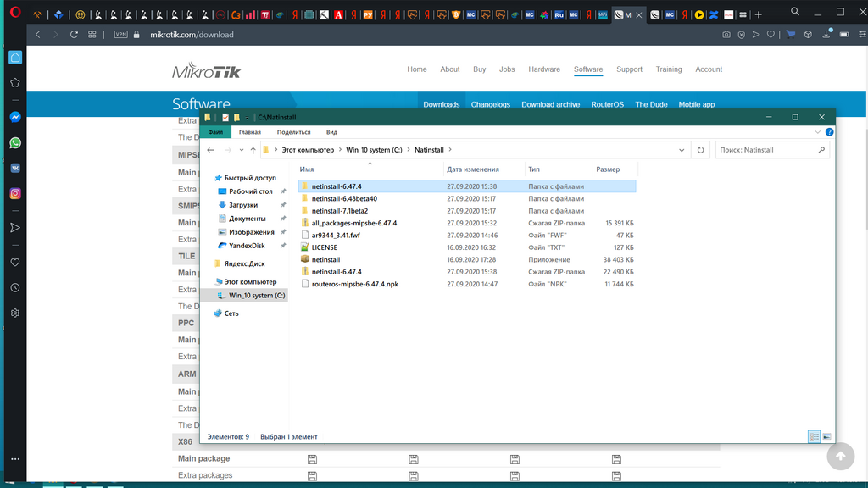Viewport: 868px width, 488px height.
Task: Go up one folder level in Explorer
Action: tap(253, 150)
